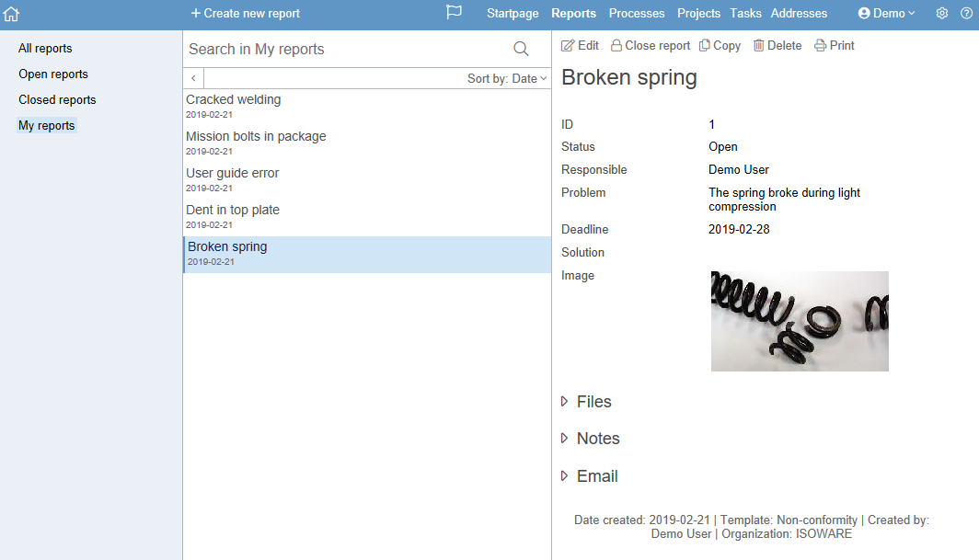The height and width of the screenshot is (560, 979).
Task: Click the Broken spring report title
Action: [x=628, y=77]
